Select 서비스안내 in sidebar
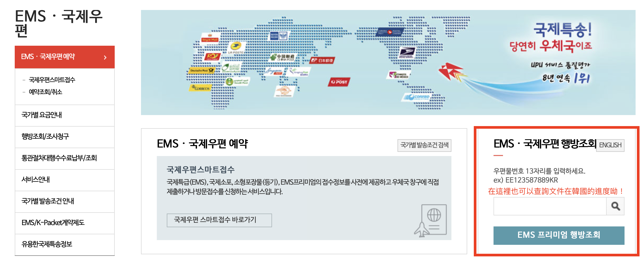 click(65, 180)
